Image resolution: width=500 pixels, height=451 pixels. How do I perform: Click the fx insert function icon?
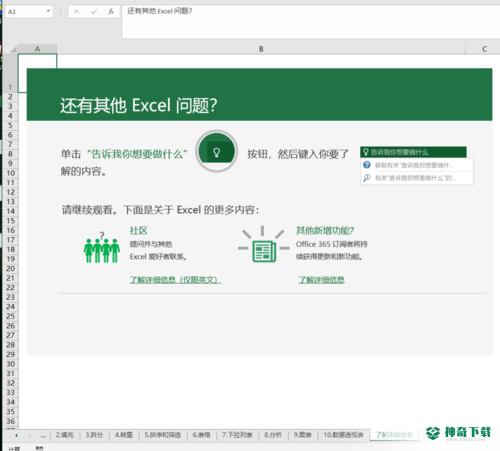click(111, 12)
